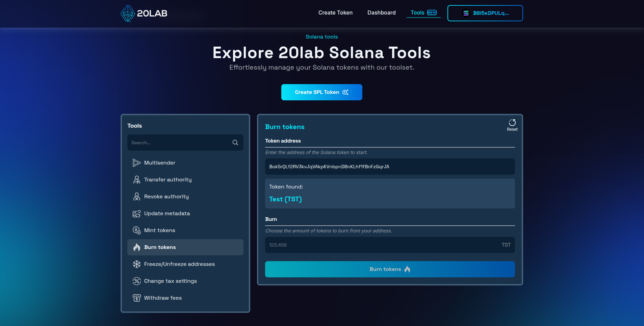Click the Freeze/Unfreeze snowflake icon
The height and width of the screenshot is (326, 644).
click(x=136, y=264)
